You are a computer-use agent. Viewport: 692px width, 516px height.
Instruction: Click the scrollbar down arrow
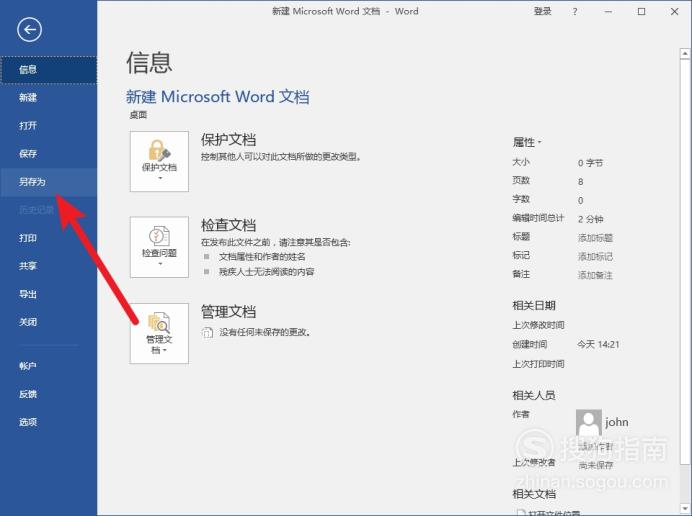tap(685, 508)
